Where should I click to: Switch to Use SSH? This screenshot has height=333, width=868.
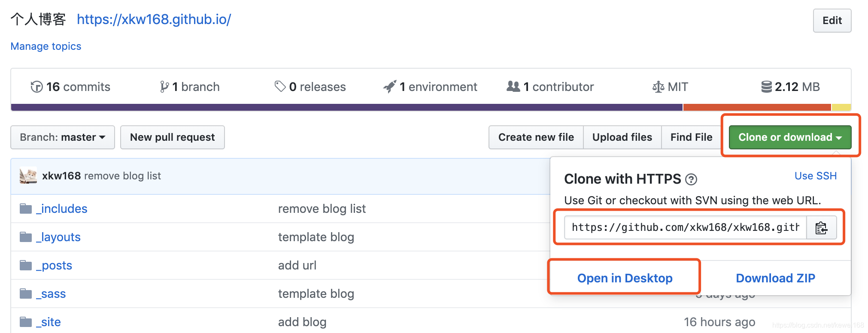[815, 176]
